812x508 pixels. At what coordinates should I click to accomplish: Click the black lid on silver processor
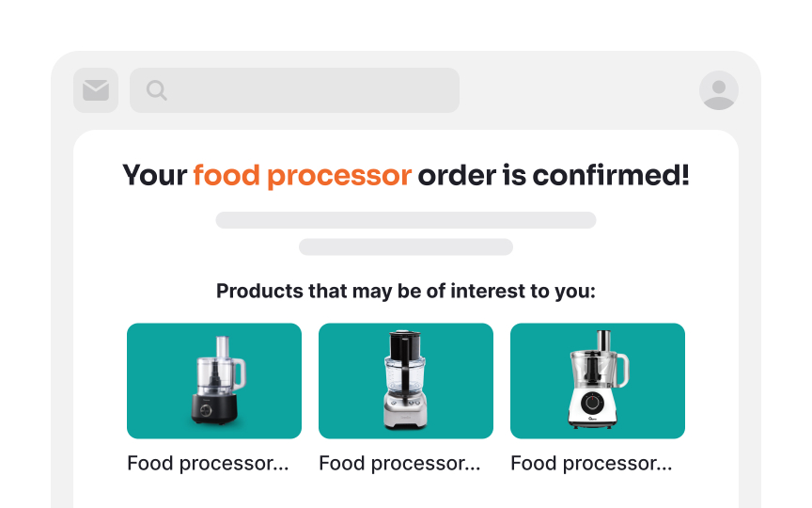405,342
